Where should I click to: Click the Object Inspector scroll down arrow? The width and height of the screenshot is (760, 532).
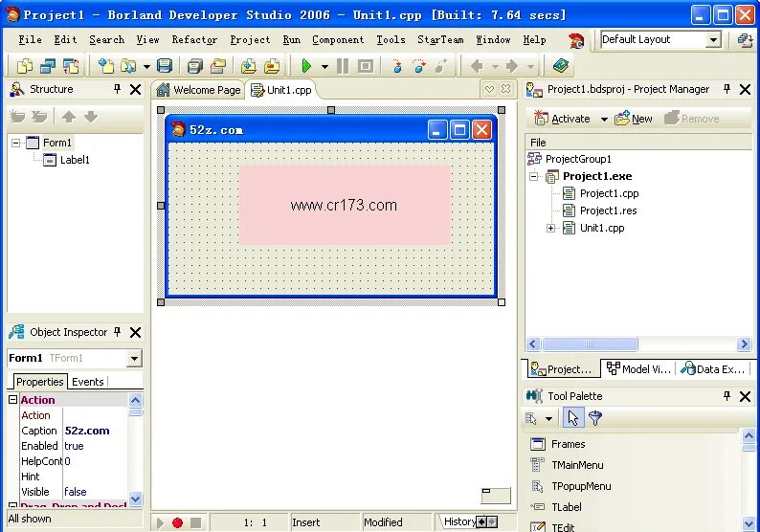point(135,499)
